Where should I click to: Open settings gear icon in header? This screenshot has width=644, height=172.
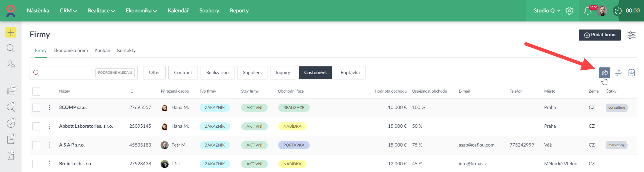(x=569, y=11)
